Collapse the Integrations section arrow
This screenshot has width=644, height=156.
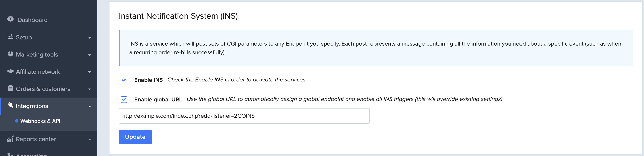click(90, 106)
